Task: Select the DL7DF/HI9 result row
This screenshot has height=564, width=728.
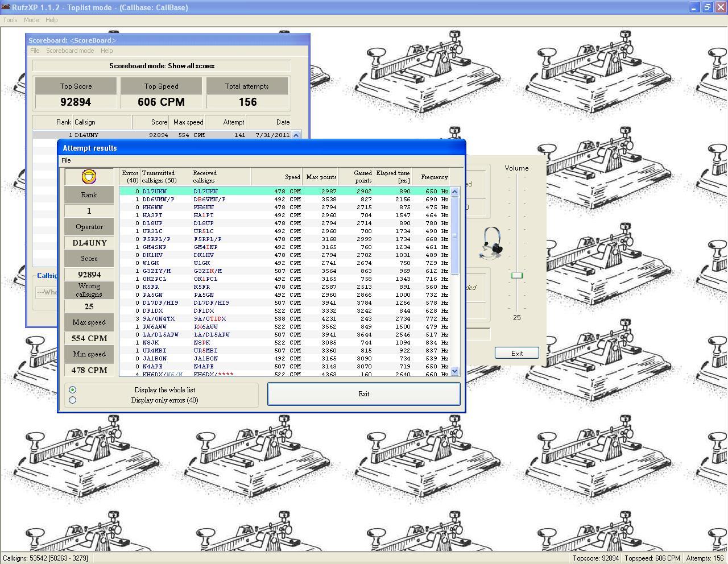Action: pos(285,303)
